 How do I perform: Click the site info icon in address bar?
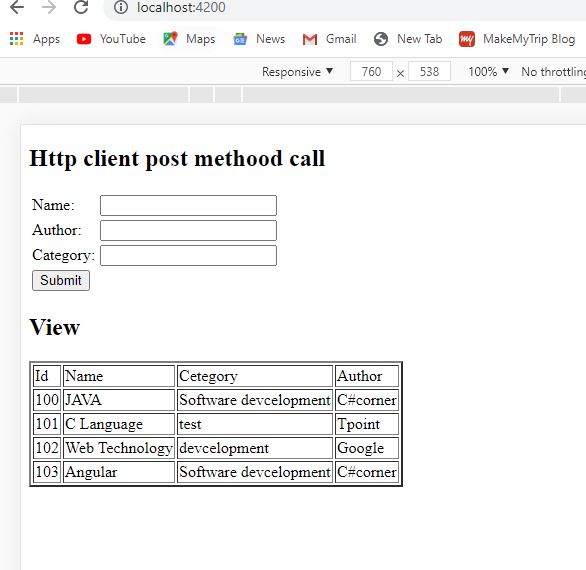pos(121,7)
